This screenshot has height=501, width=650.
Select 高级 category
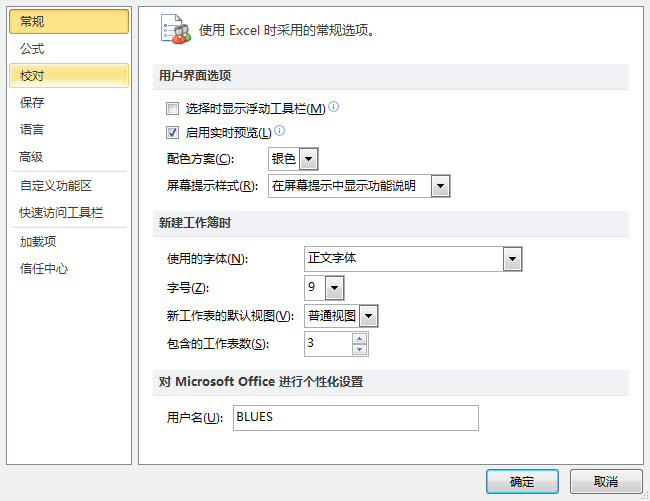[69, 157]
